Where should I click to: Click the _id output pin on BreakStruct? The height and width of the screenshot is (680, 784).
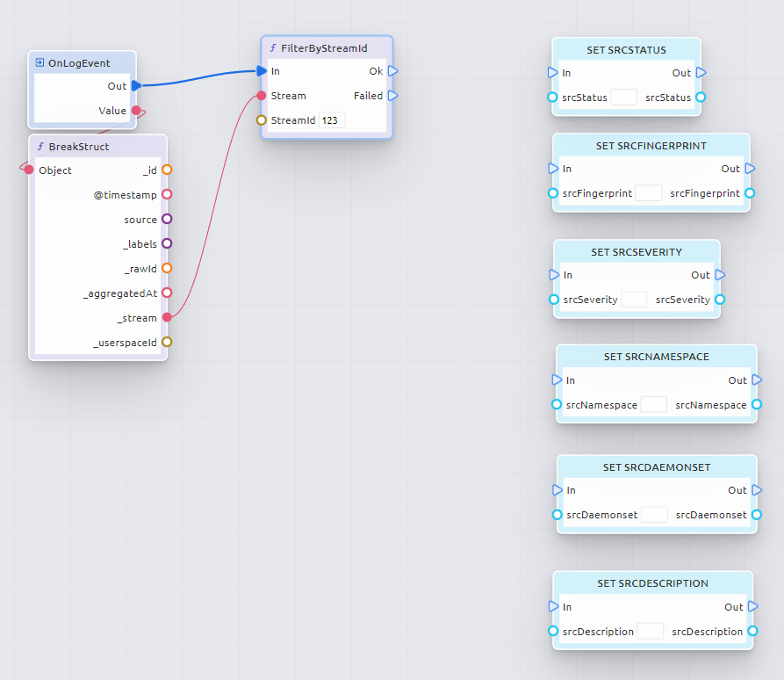coord(166,170)
